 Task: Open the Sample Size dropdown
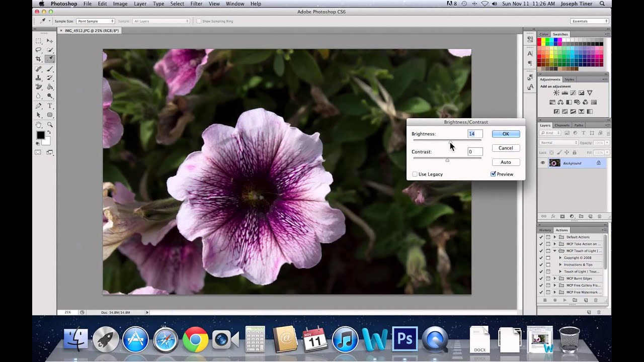95,21
